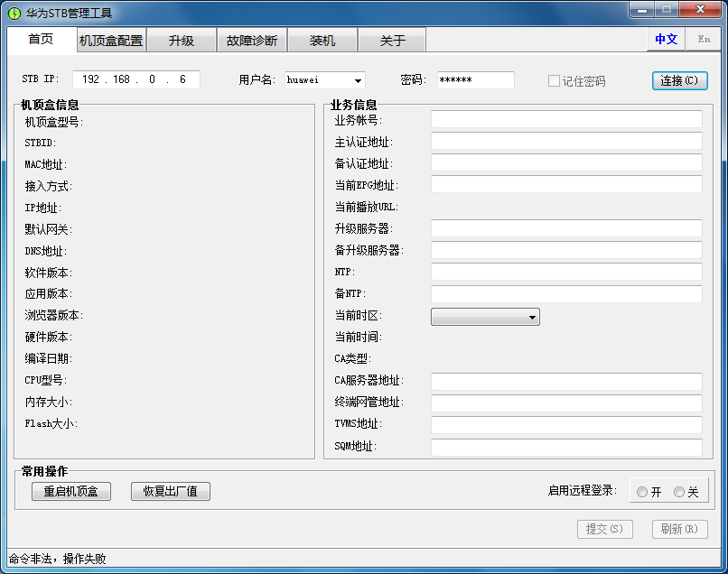
Task: Click the 恢复出厂值 button
Action: pyautogui.click(x=171, y=491)
